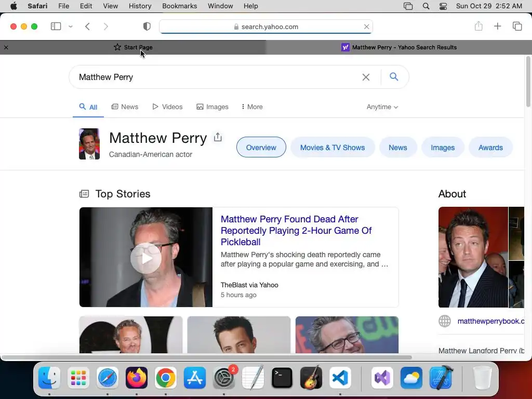Click the Safari sidebar toggle icon
Image resolution: width=532 pixels, height=399 pixels.
tap(56, 26)
